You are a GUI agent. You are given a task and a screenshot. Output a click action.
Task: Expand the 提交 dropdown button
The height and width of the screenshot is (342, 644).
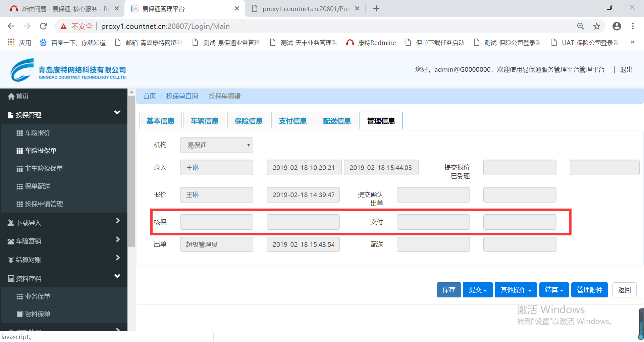(x=477, y=290)
